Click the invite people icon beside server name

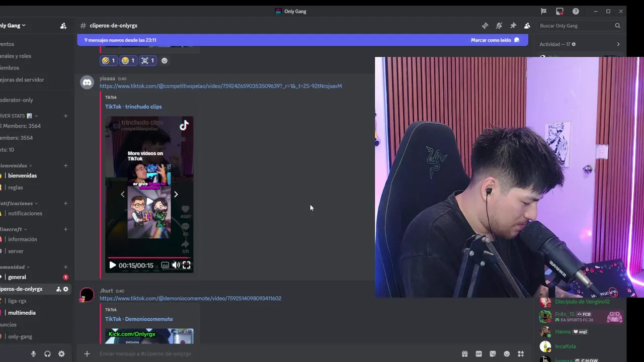[63, 26]
